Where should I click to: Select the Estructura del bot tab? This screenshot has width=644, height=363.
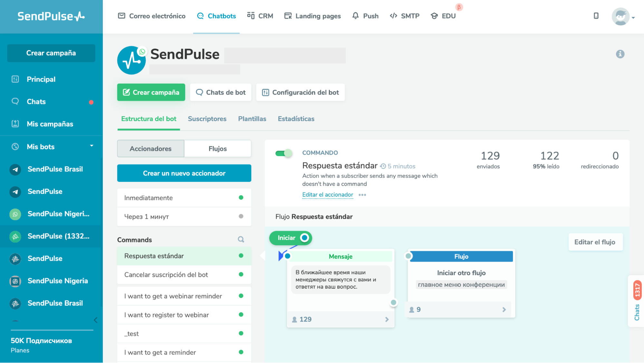pos(149,119)
